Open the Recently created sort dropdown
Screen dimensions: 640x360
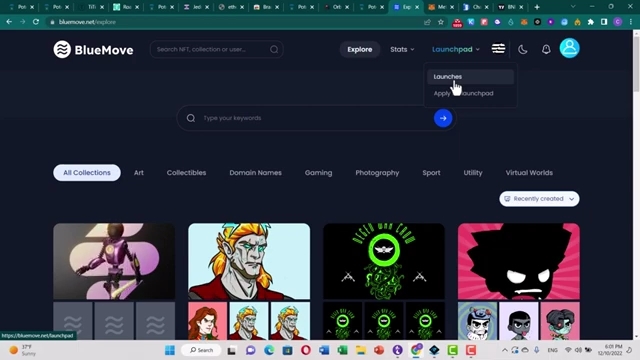pos(539,199)
